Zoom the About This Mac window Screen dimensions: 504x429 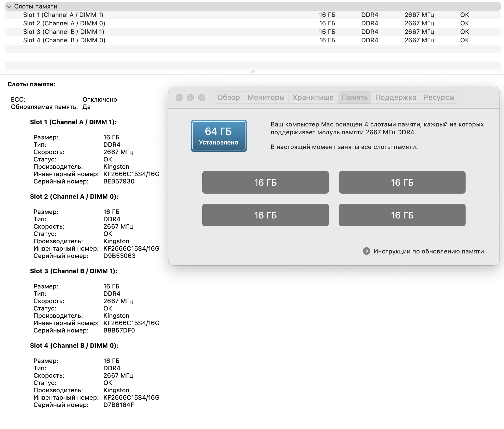tap(202, 98)
